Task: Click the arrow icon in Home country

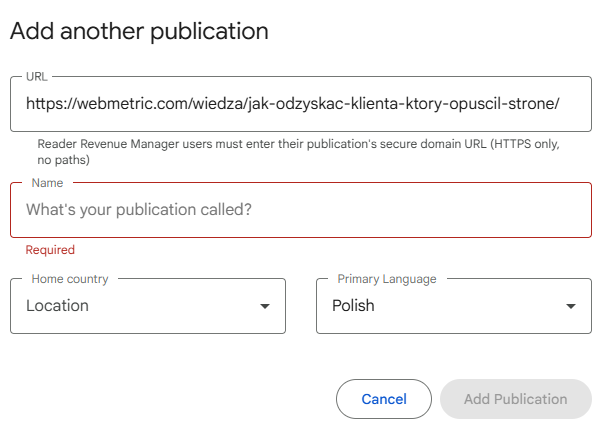Action: 265,306
